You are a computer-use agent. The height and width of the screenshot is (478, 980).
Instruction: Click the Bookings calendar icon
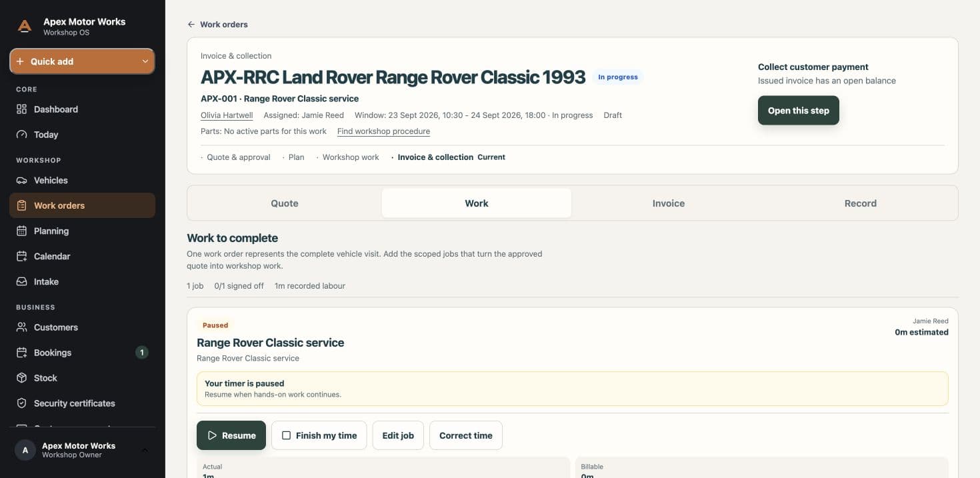tap(22, 353)
